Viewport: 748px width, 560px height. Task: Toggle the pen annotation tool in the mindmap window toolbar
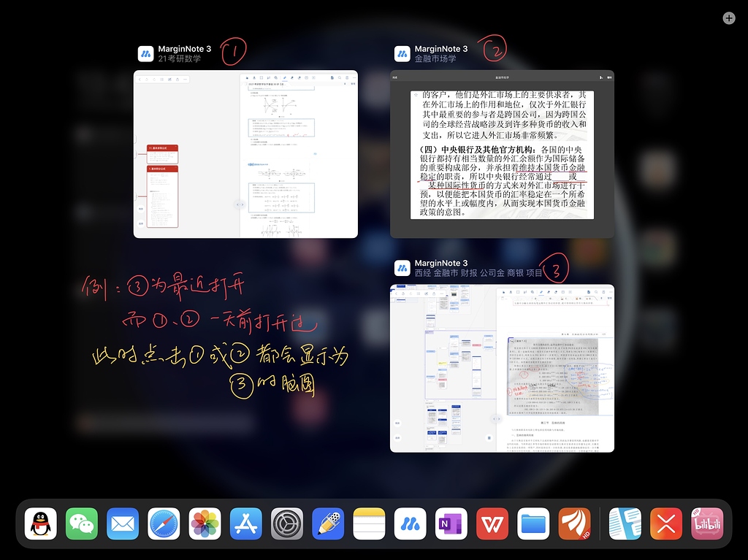click(x=541, y=292)
